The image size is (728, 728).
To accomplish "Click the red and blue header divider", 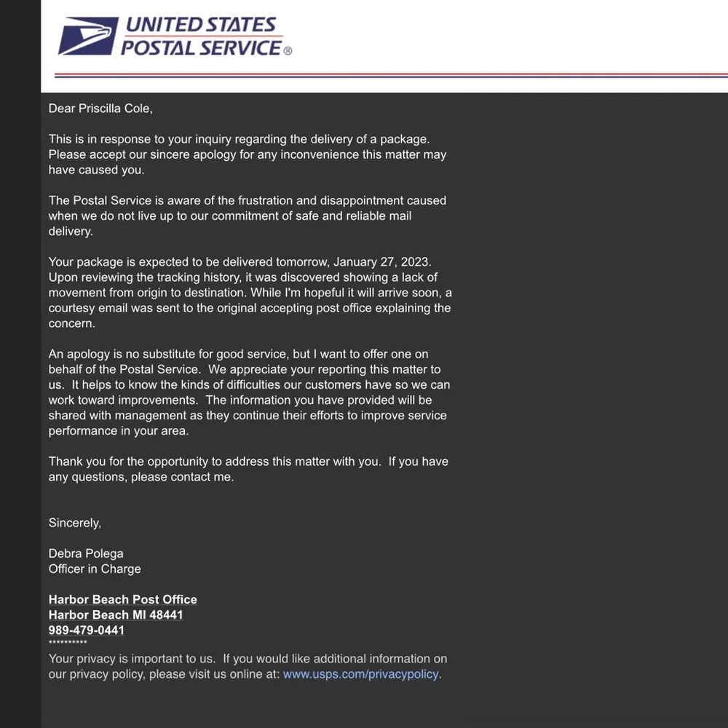I will (x=391, y=75).
